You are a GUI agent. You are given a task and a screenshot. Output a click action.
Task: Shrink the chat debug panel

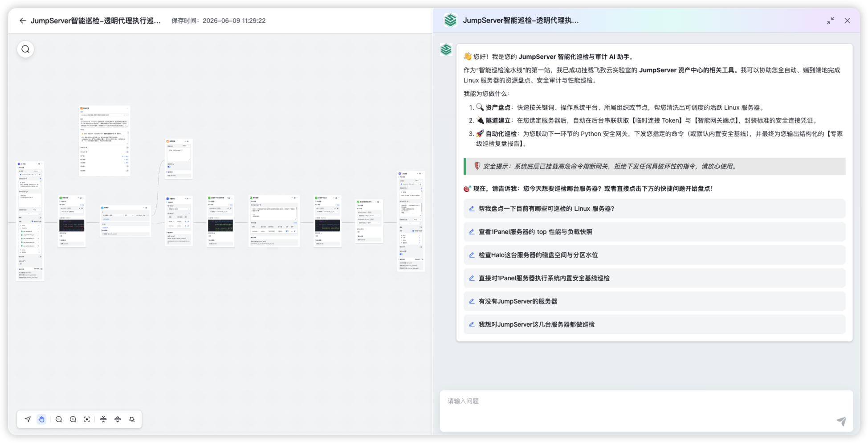click(x=831, y=21)
